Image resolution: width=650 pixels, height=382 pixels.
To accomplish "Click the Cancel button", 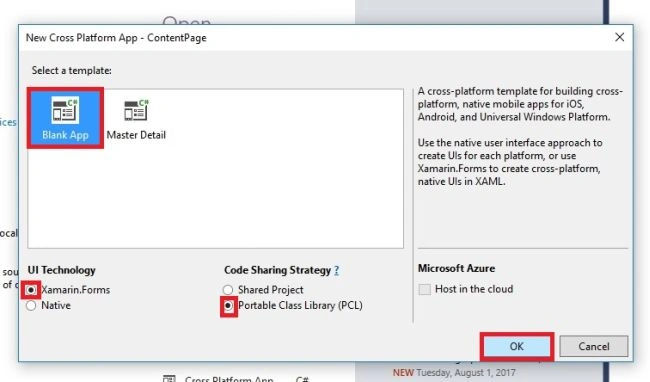I will (594, 346).
